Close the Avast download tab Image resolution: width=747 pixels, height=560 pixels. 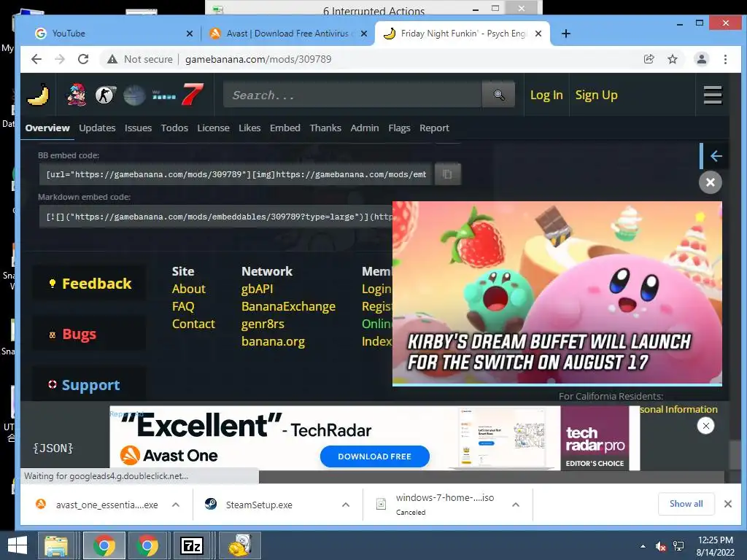(x=364, y=34)
